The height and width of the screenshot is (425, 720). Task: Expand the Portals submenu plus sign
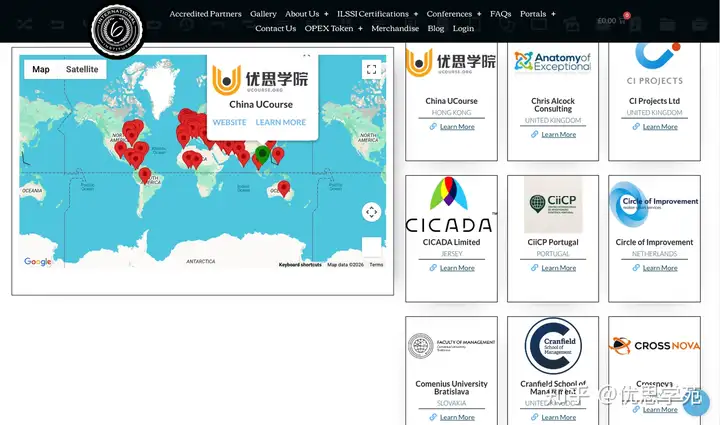[554, 14]
